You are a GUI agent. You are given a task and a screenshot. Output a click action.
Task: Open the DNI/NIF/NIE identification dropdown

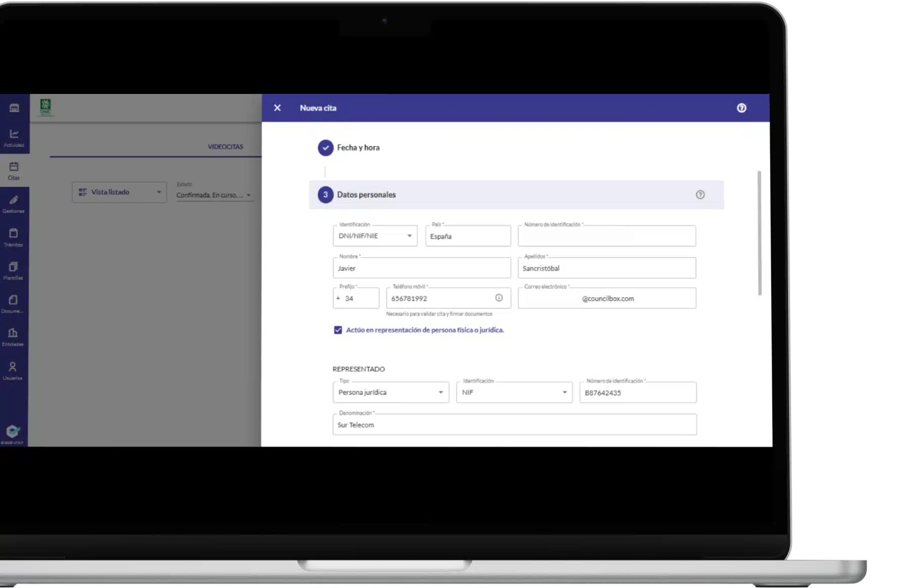coord(375,236)
